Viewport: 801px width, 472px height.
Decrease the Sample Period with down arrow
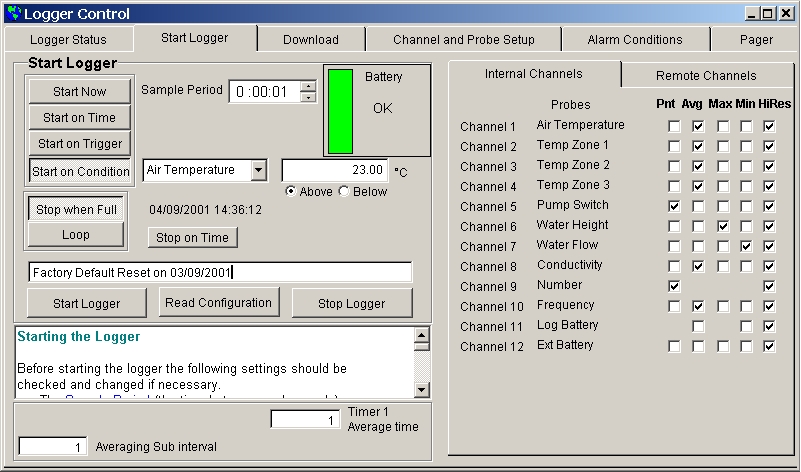308,97
